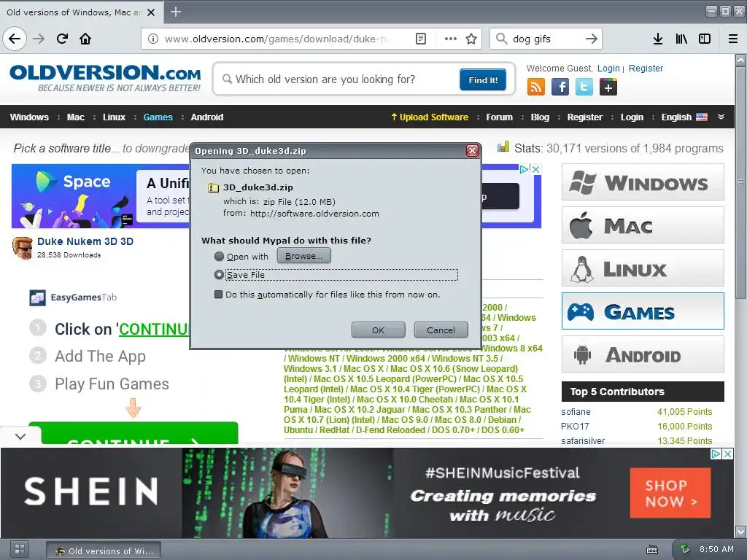Open a new tab with plus icon
Screen dimensions: 747x560
point(176,12)
